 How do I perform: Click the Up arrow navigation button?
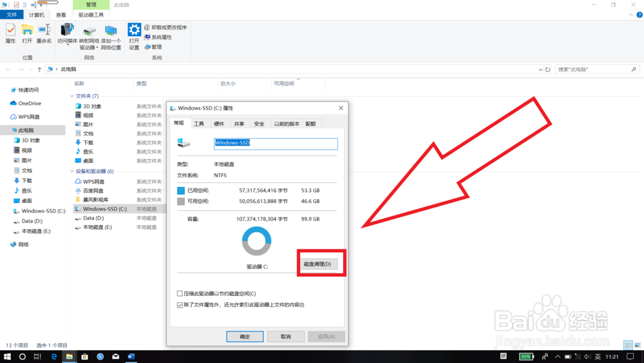pos(39,70)
